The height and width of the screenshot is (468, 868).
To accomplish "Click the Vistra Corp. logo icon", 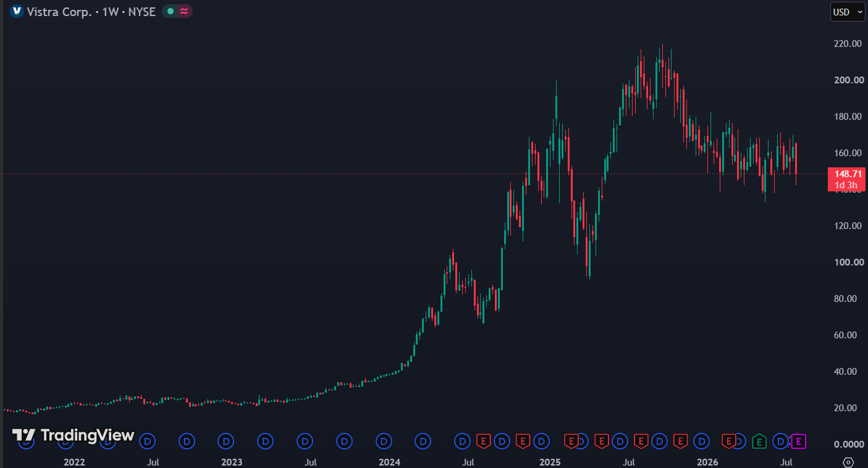I will click(17, 11).
